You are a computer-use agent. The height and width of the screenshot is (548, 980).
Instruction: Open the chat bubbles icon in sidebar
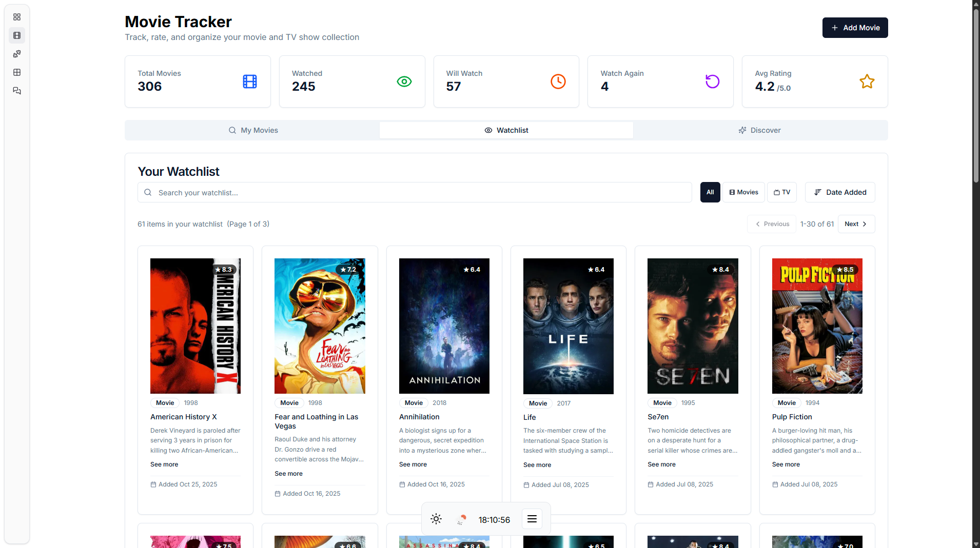pos(17,91)
